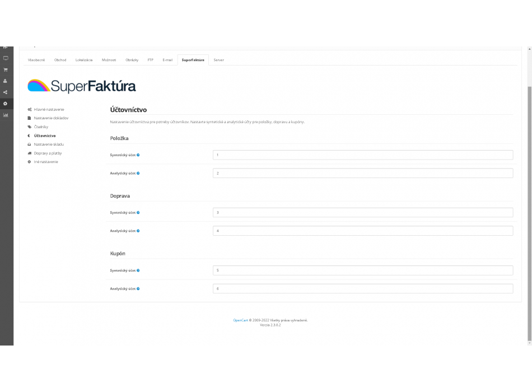Switch to the Všeobecné tab
Image resolution: width=532 pixels, height=392 pixels.
[x=36, y=60]
